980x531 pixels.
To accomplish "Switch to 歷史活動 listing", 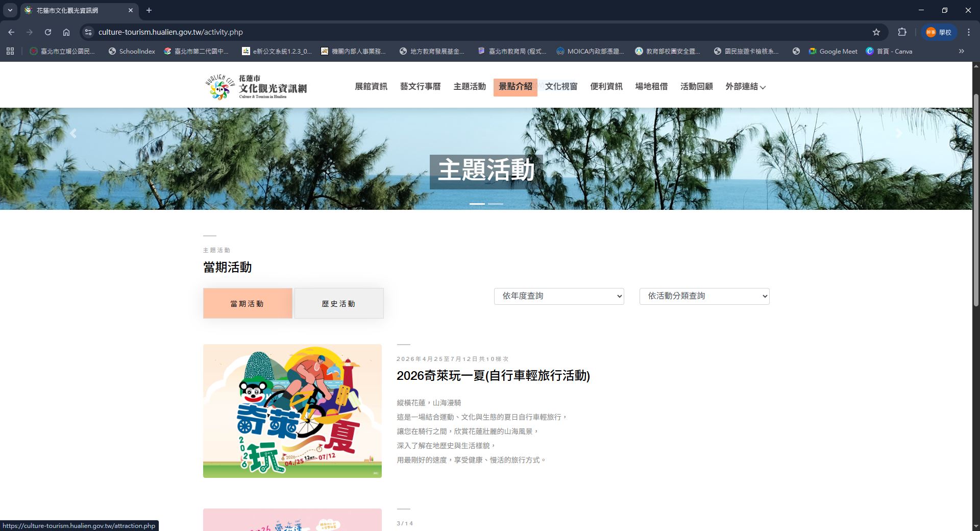I will click(338, 303).
